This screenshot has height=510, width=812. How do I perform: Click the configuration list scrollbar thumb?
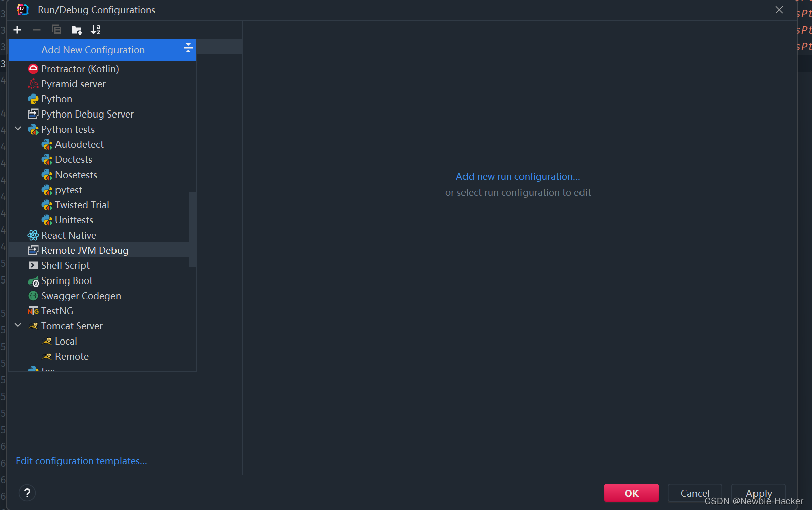tap(192, 230)
